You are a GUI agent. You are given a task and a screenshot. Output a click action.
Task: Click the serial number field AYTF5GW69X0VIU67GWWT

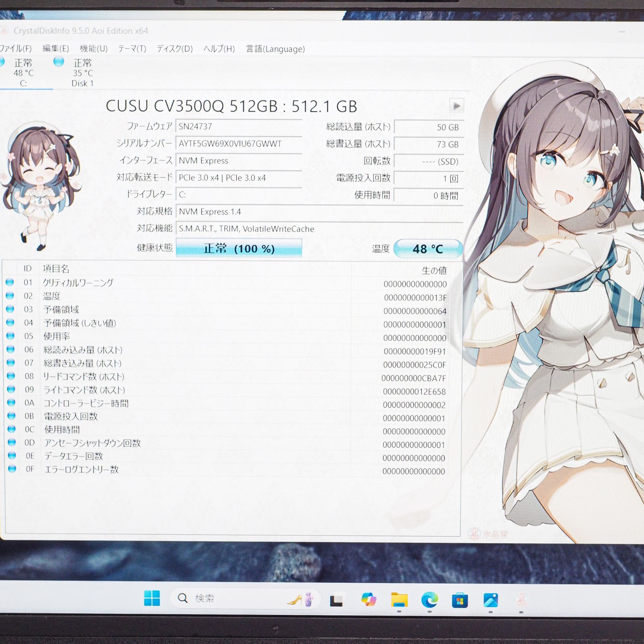point(239,144)
